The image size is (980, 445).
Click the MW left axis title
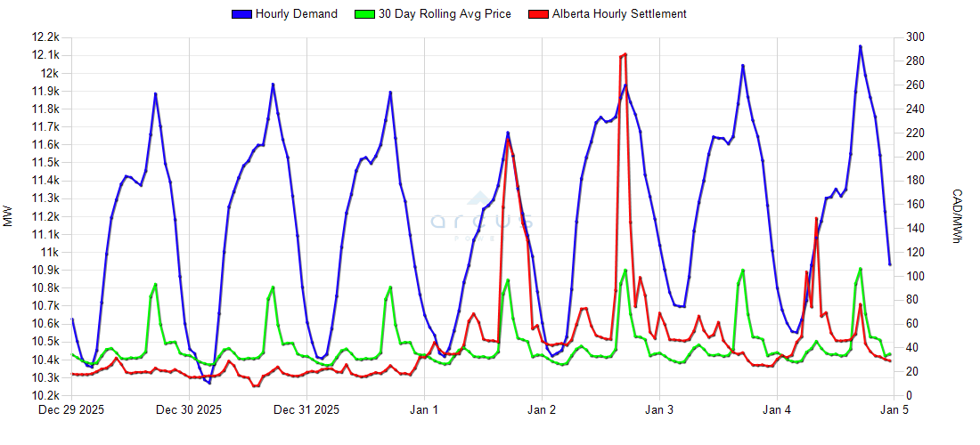9,216
